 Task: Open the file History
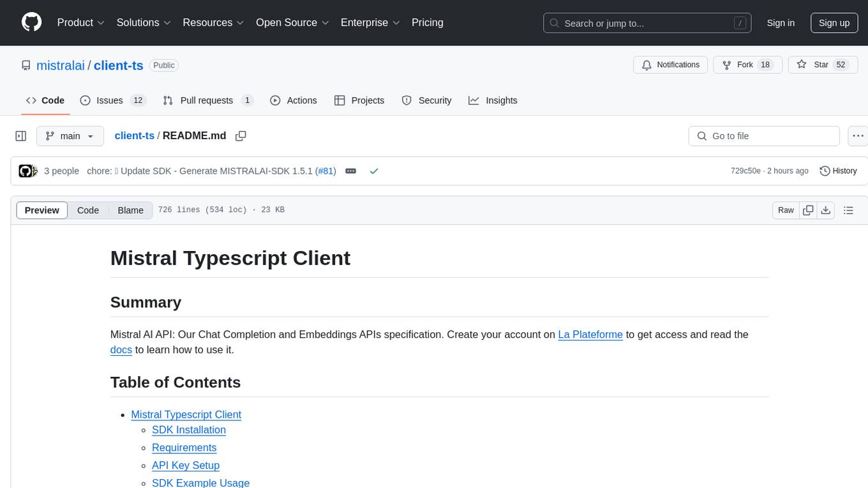pos(838,171)
